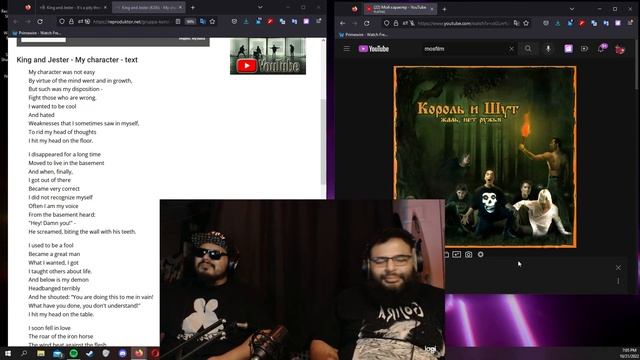640x360 pixels.
Task: Bookmark the YouTube page with the star icon
Action: [x=526, y=23]
